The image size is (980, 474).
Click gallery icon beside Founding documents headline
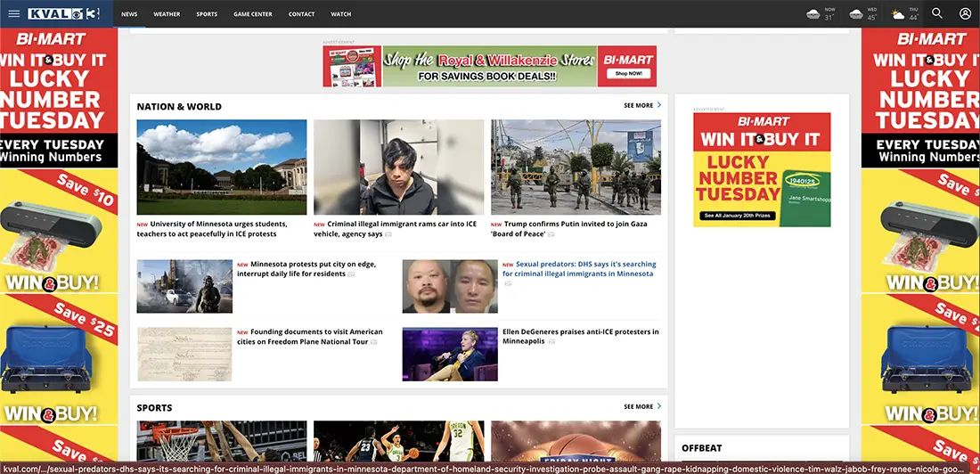[x=374, y=342]
